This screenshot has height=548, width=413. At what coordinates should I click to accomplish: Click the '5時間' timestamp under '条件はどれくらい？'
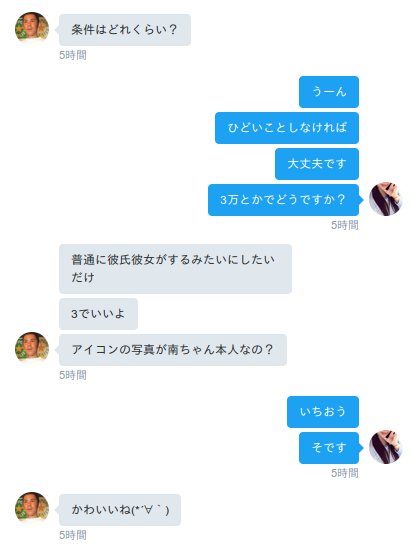(73, 55)
